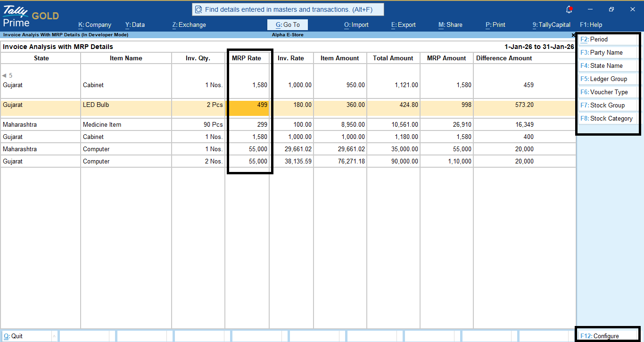This screenshot has height=342, width=644.
Task: Open the O: Import menu
Action: coord(356,25)
